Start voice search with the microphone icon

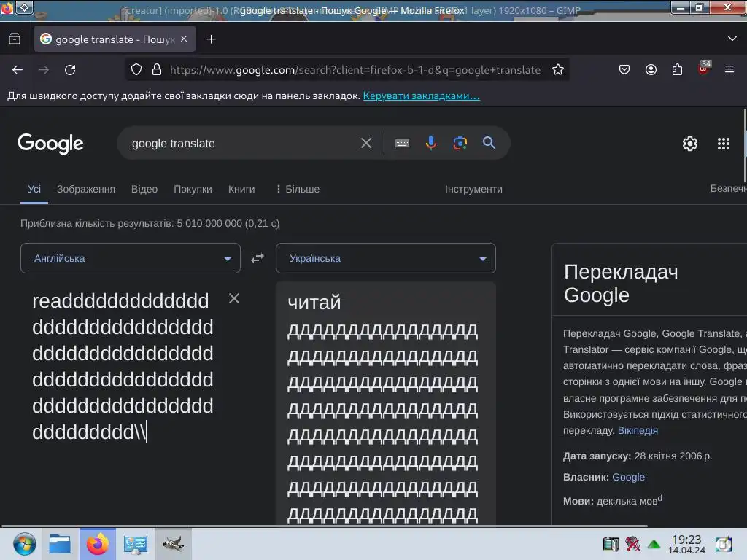coord(430,143)
